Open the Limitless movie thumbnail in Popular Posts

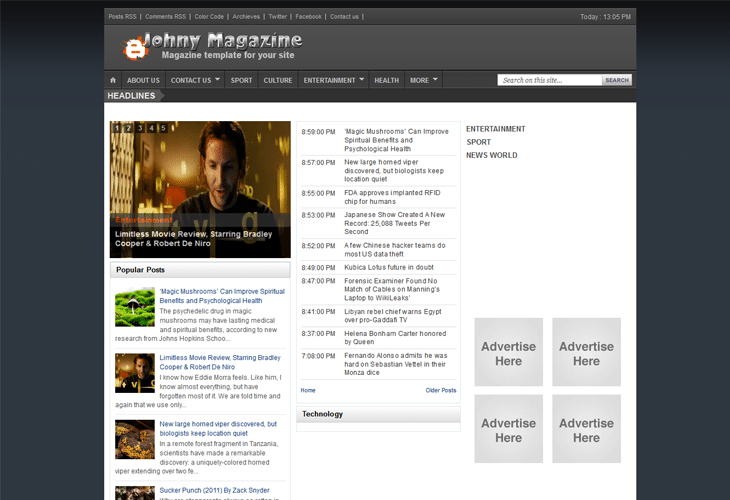(x=135, y=373)
